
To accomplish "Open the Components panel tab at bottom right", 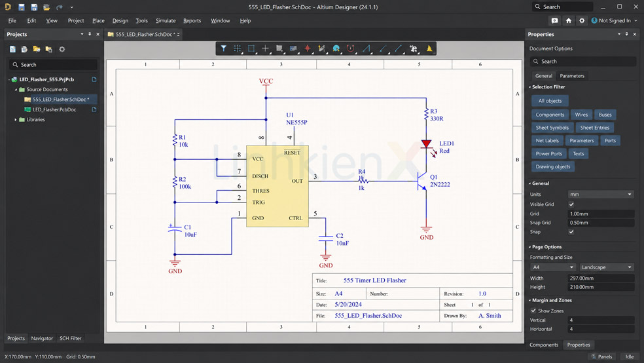I will [543, 345].
